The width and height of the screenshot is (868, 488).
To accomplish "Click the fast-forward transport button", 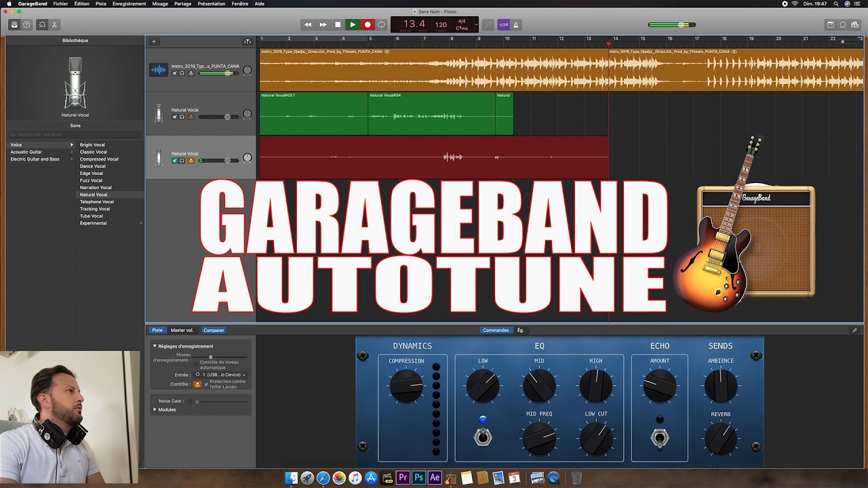I will (x=323, y=24).
